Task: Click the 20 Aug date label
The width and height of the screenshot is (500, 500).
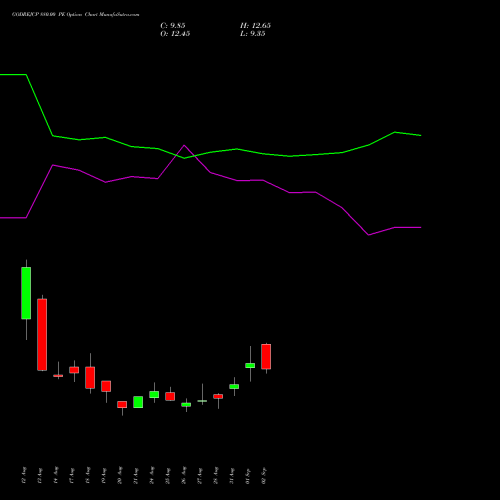Action: 120,475
